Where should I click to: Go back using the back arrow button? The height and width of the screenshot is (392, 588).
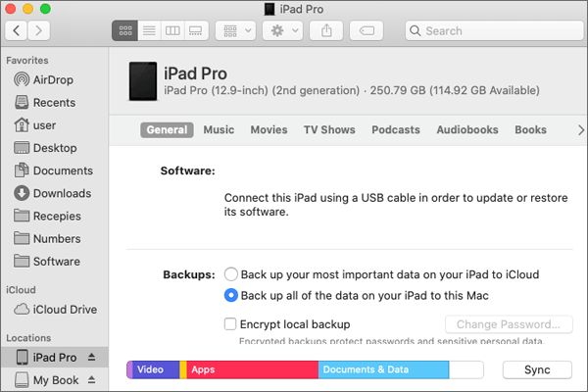(x=17, y=31)
